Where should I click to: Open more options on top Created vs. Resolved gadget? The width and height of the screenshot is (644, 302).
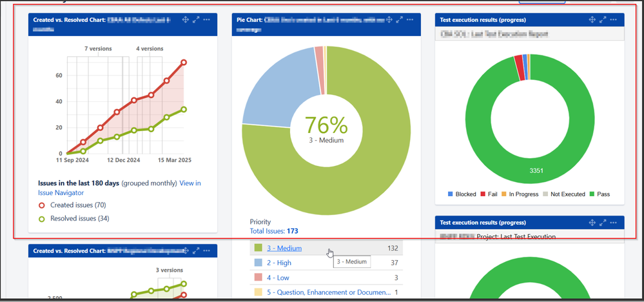coord(207,20)
